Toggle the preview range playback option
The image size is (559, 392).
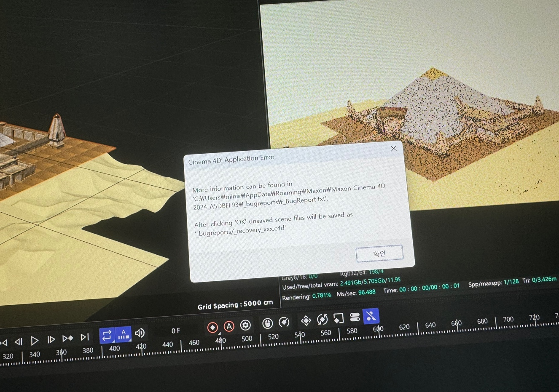(123, 334)
